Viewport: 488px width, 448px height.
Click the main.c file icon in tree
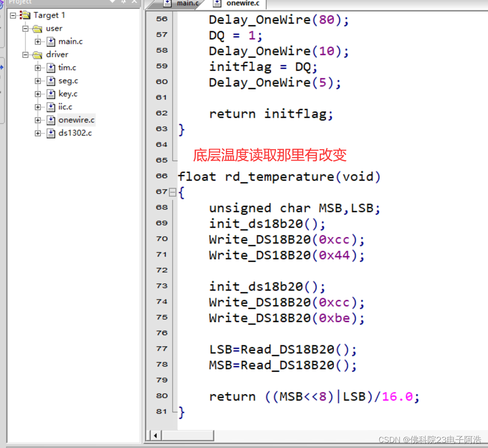[51, 41]
